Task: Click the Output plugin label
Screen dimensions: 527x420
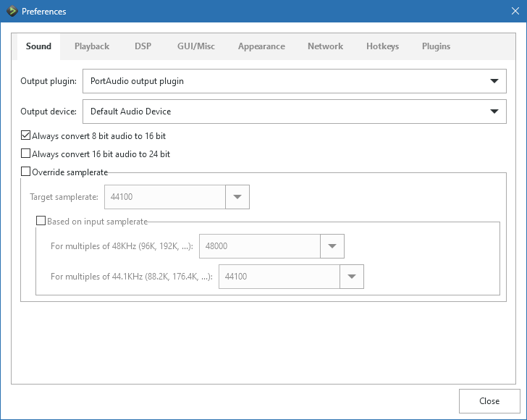Action: (49, 81)
